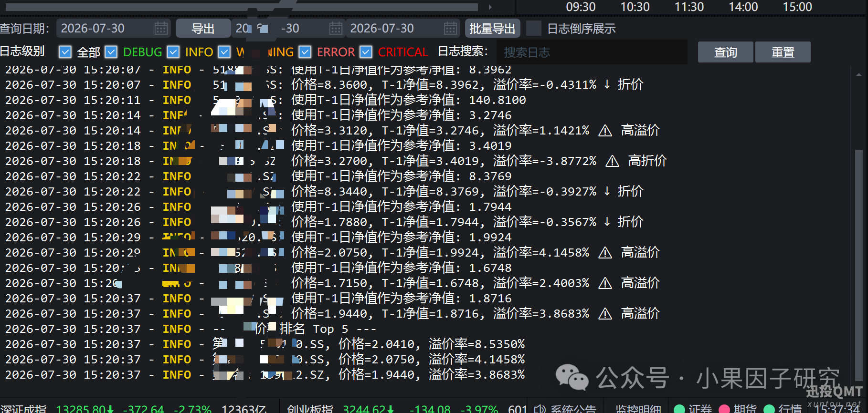Select log line with reference NAV 1.9924
Viewport: 868px width, 413px height.
258,237
